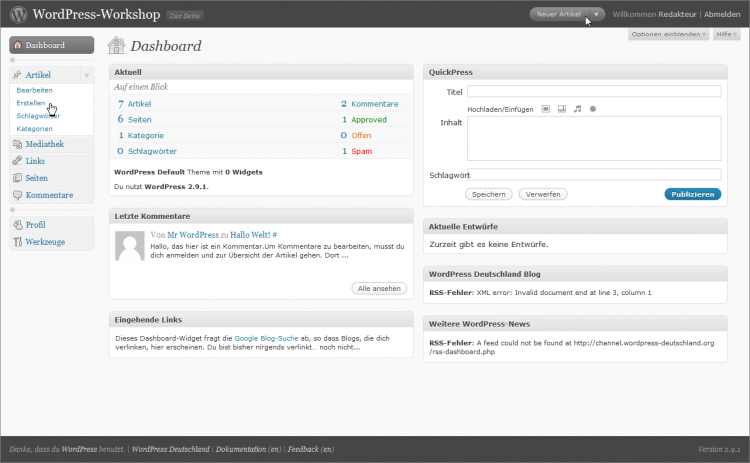Open the Google Blog-Suche link
Screen dimensions: 750x463
click(266, 338)
